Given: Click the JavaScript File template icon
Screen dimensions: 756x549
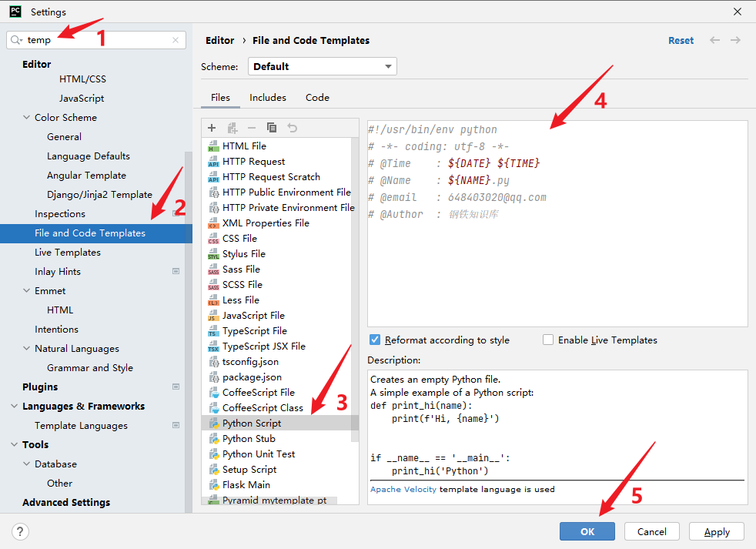Looking at the screenshot, I should click(213, 316).
